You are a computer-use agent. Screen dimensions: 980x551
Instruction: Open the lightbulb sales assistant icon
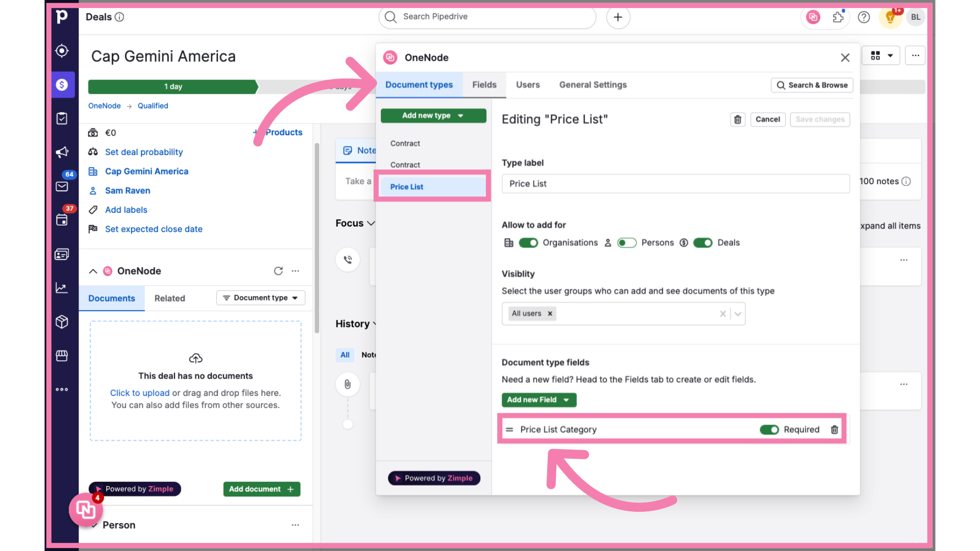tap(890, 17)
